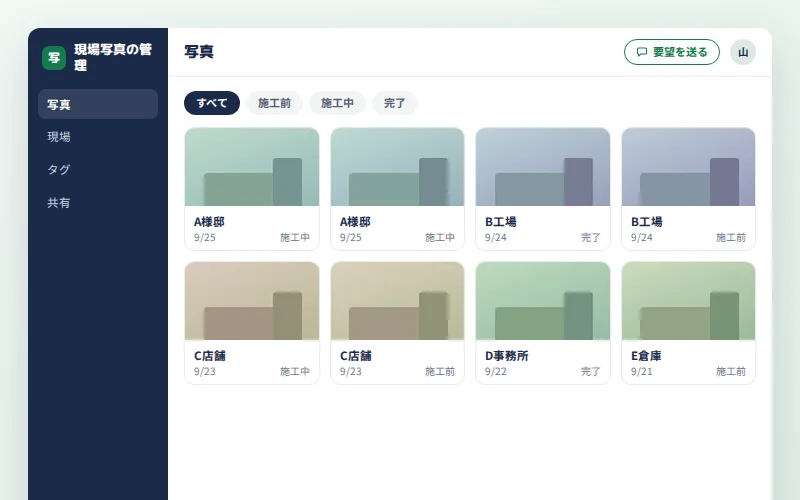The image size is (800, 500).
Task: Open the B工場 施工前 photo thumbnail
Action: pyautogui.click(x=688, y=167)
